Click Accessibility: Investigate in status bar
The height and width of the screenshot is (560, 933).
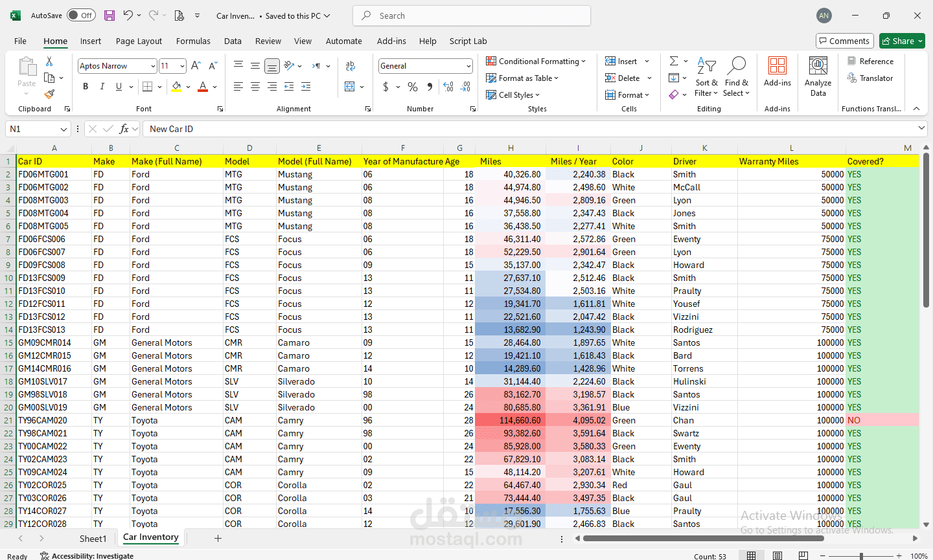[x=87, y=555]
